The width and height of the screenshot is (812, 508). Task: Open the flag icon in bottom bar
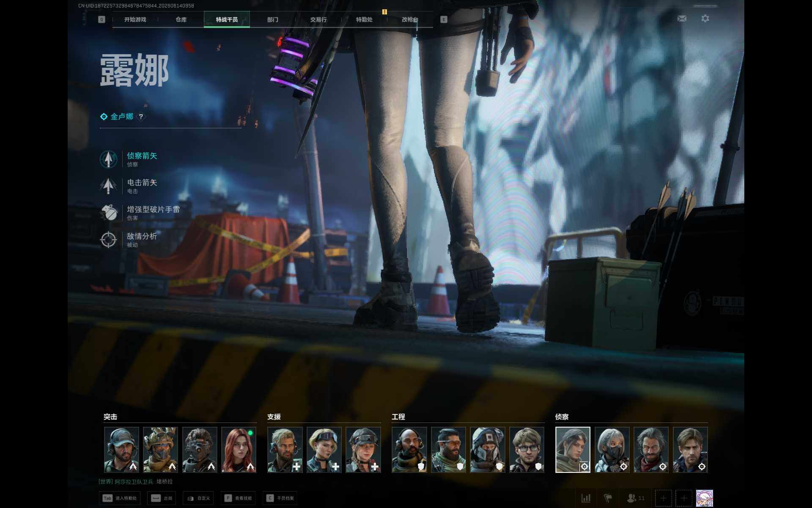click(608, 498)
